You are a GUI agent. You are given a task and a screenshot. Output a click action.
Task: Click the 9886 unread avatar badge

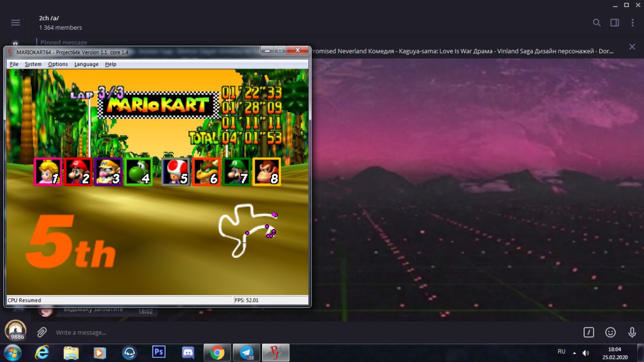pos(16,331)
